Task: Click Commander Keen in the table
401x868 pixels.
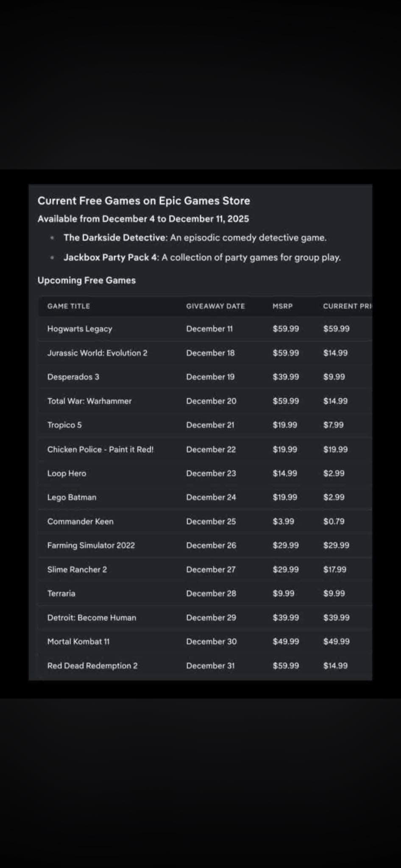Action: [80, 521]
